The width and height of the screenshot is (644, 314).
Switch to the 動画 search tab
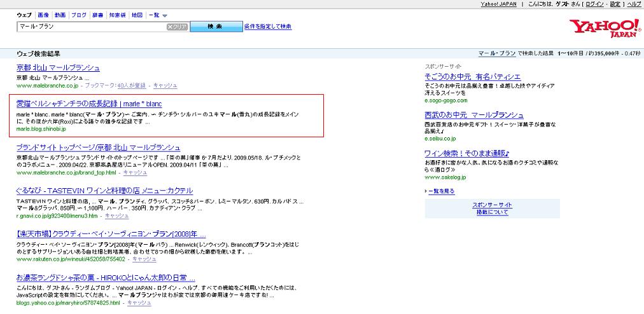pos(60,15)
